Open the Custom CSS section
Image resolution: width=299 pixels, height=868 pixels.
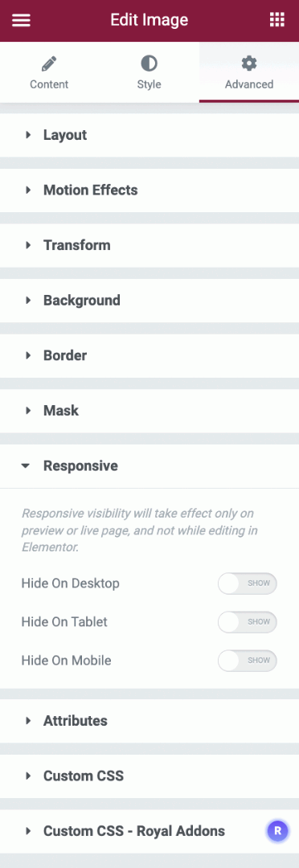(149, 776)
